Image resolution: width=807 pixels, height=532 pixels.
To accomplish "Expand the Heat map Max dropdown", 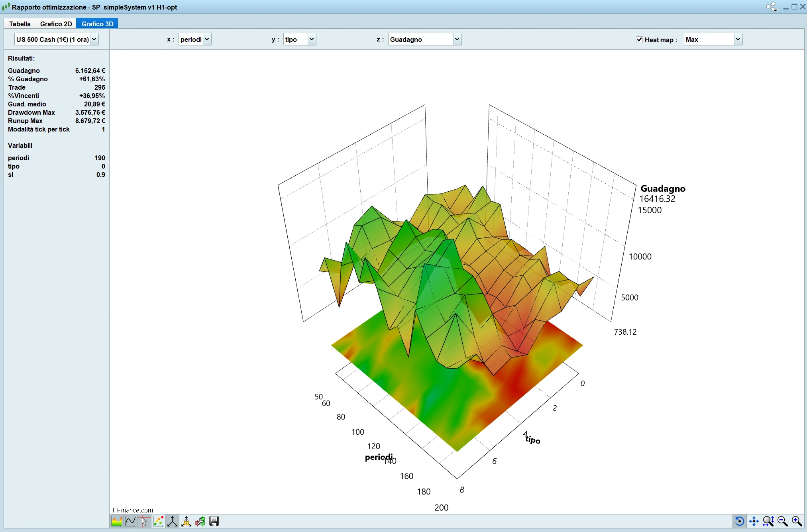I will (713, 39).
